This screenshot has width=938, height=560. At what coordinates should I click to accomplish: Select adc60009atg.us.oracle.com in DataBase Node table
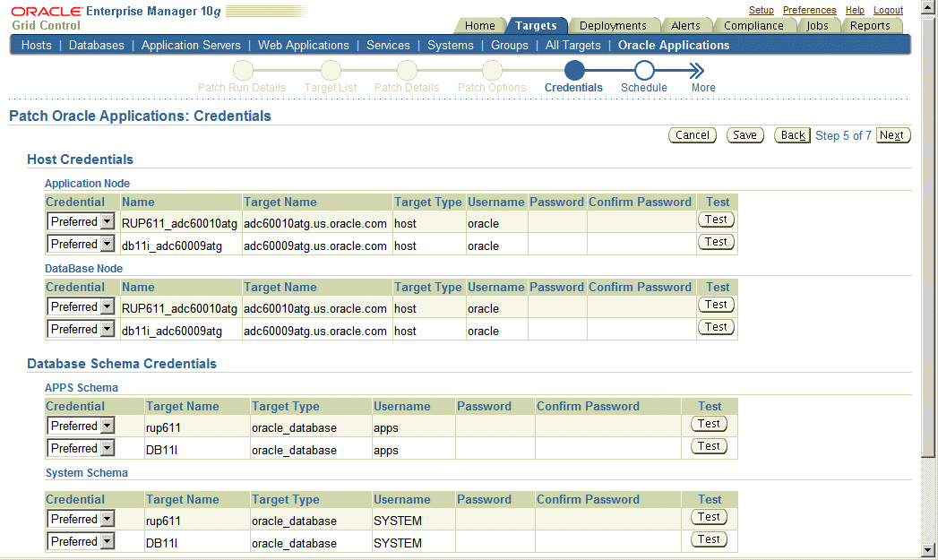click(315, 331)
